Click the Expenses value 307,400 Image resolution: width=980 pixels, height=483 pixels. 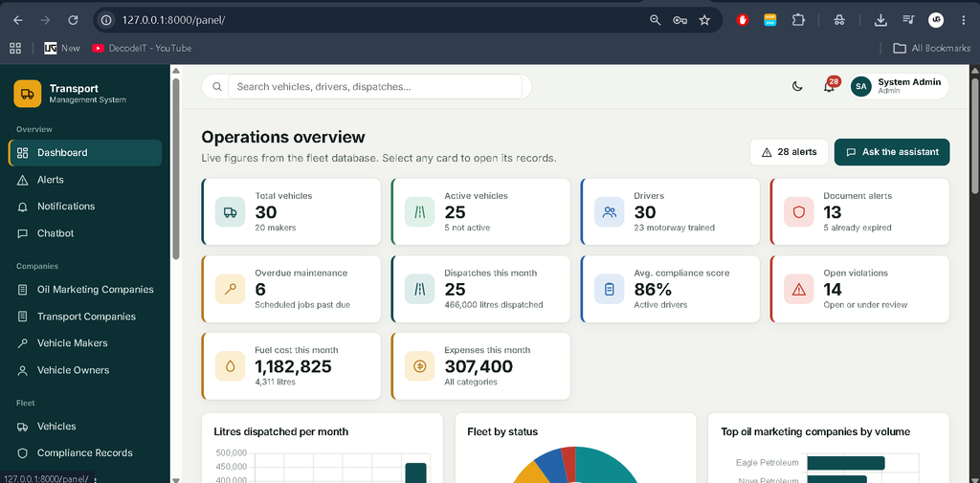pos(479,366)
